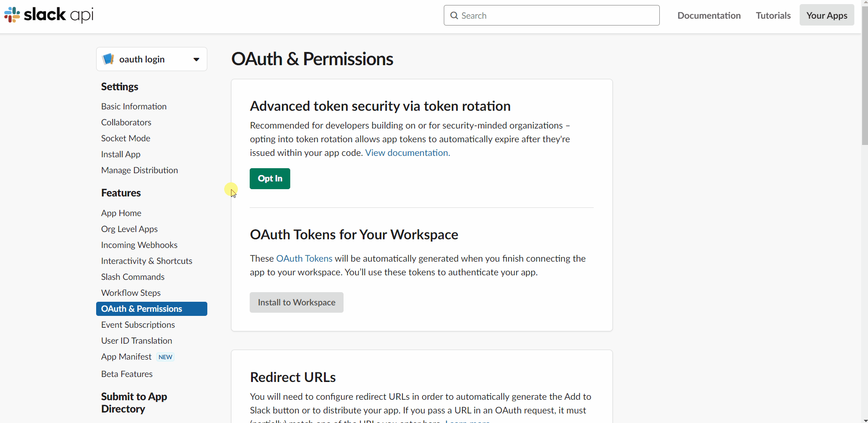This screenshot has height=423, width=868.
Task: Open Basic Information settings
Action: [x=134, y=106]
